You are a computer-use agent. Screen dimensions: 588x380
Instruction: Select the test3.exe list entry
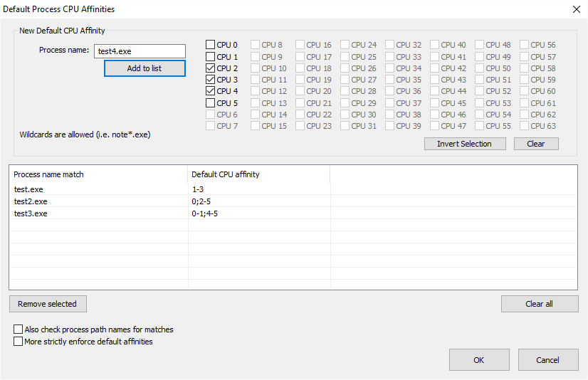[x=293, y=213]
